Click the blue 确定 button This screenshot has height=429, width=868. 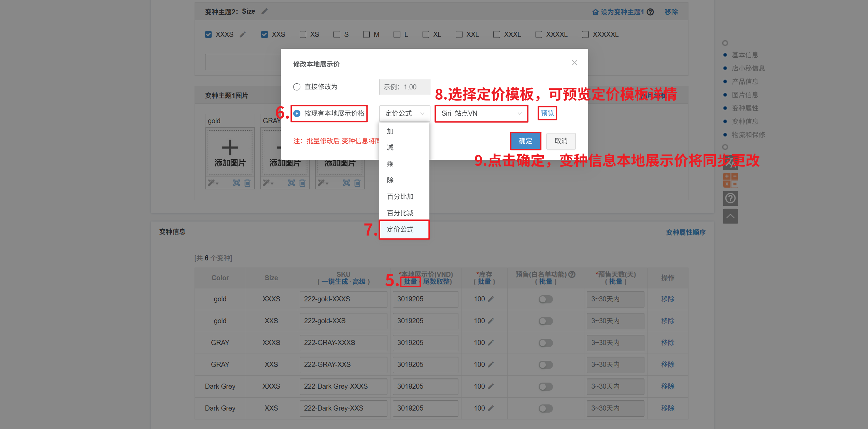tap(525, 141)
